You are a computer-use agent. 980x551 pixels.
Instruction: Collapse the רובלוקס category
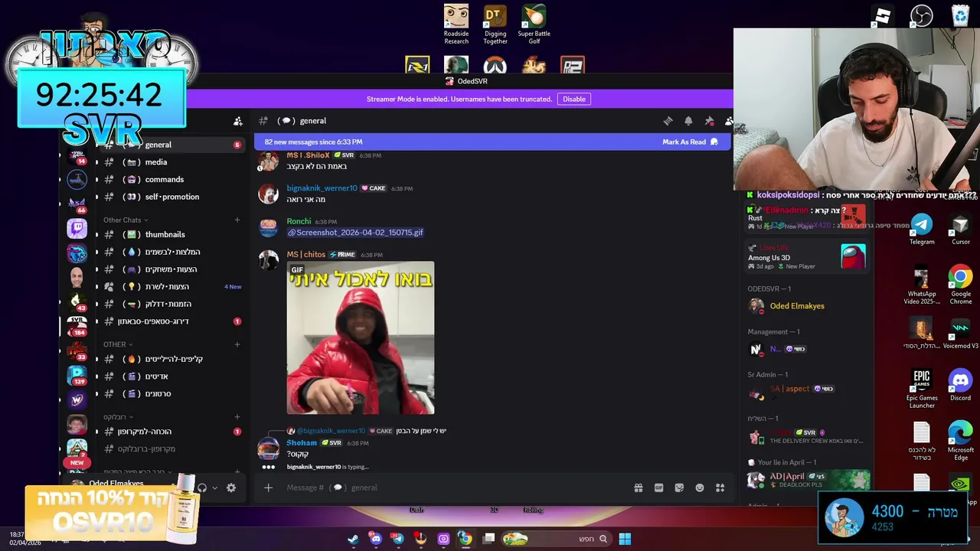click(119, 417)
